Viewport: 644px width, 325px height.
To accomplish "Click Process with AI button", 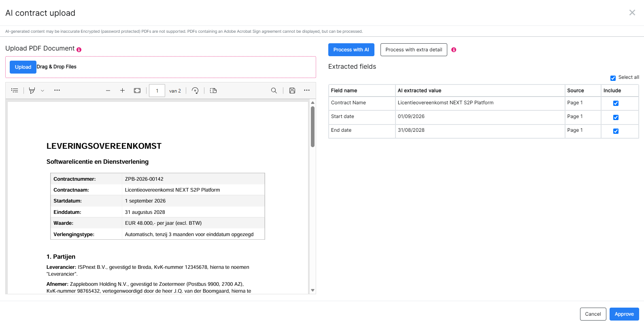I will [351, 50].
